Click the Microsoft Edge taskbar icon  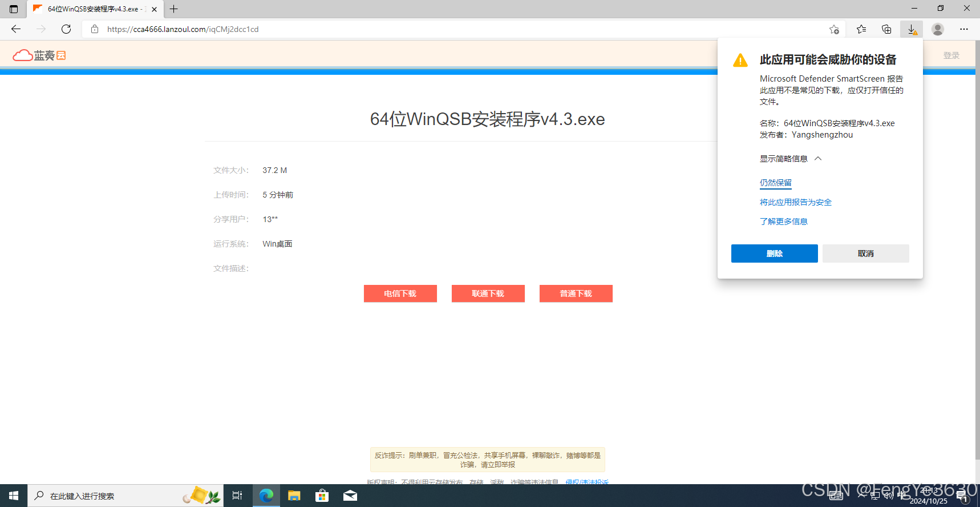pyautogui.click(x=266, y=496)
